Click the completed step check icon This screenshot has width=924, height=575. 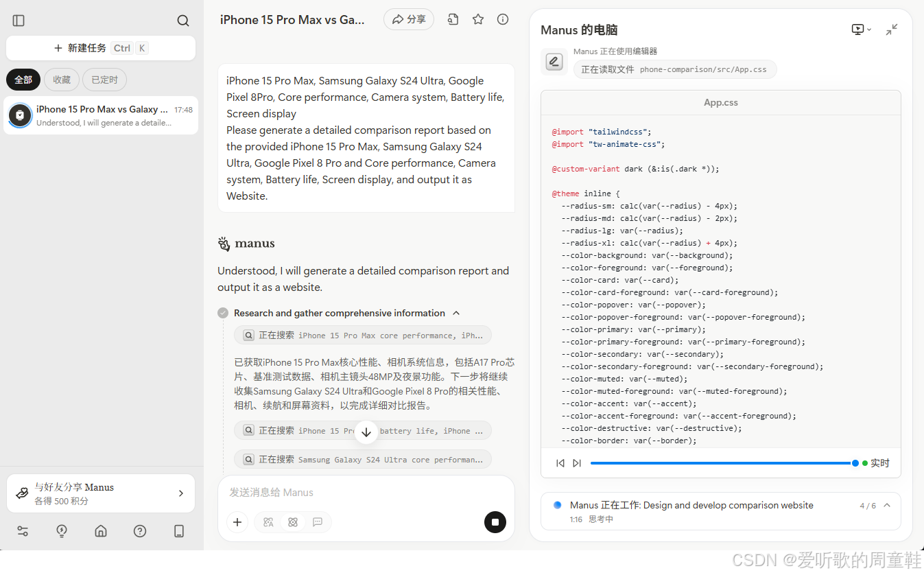(223, 313)
